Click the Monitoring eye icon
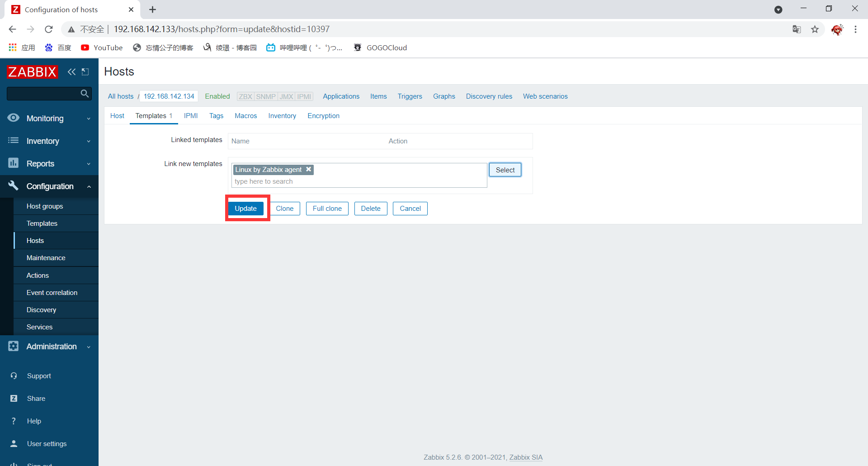 (14, 118)
